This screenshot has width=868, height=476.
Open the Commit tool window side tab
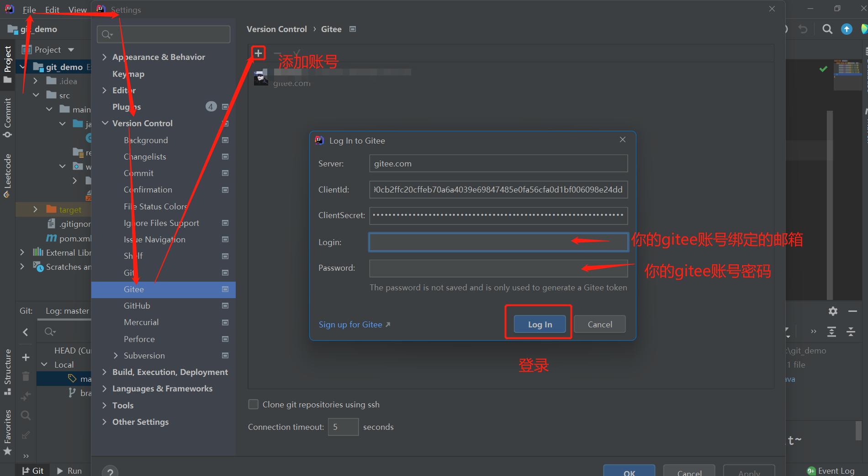[x=7, y=118]
